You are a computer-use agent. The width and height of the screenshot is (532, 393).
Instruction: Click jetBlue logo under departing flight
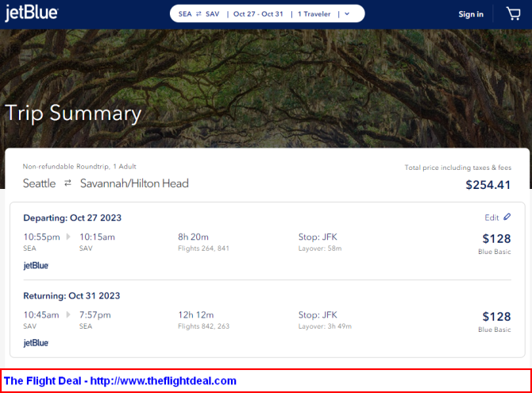click(x=36, y=265)
